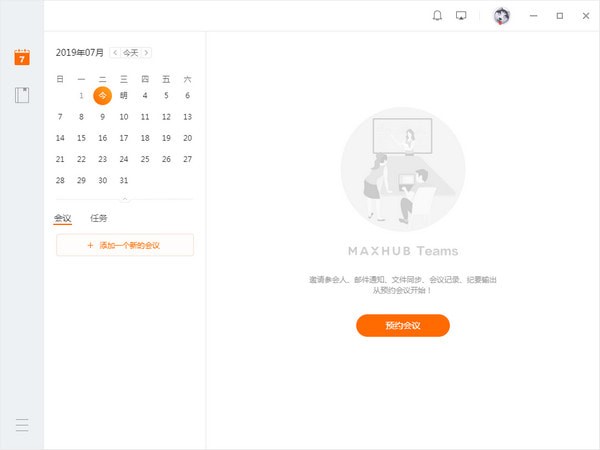Open the notebook icon in sidebar
This screenshot has height=450, width=600.
click(x=22, y=95)
